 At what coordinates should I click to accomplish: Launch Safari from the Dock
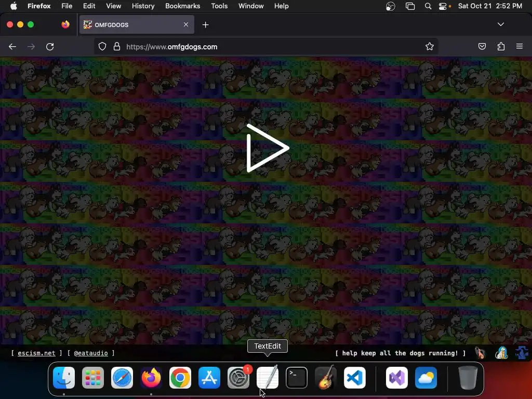[x=122, y=378]
